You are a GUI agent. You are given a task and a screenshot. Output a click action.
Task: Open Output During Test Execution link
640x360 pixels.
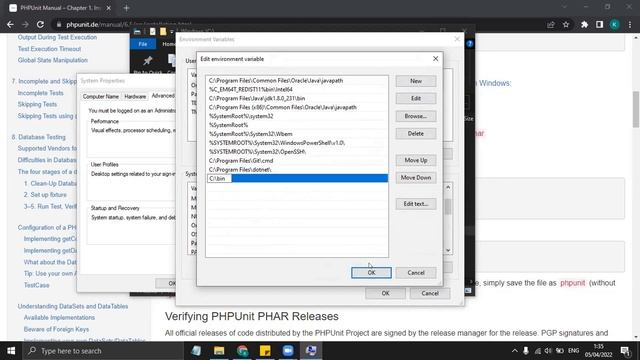coord(57,37)
